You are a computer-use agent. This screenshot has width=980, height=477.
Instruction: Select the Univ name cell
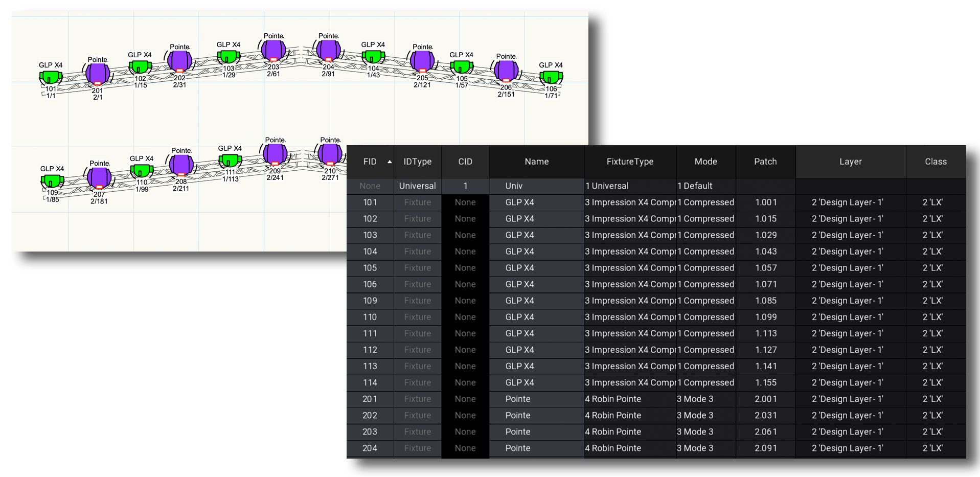pyautogui.click(x=537, y=186)
